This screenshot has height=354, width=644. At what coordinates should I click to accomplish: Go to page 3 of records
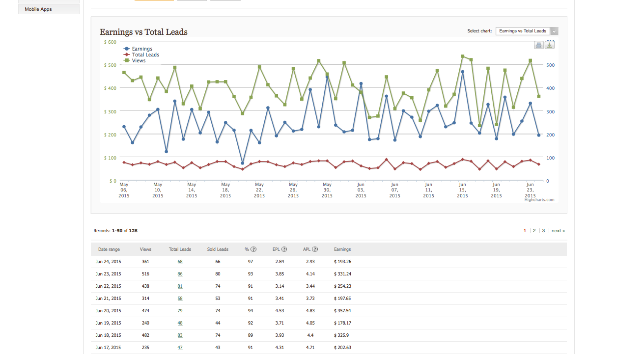coord(543,231)
